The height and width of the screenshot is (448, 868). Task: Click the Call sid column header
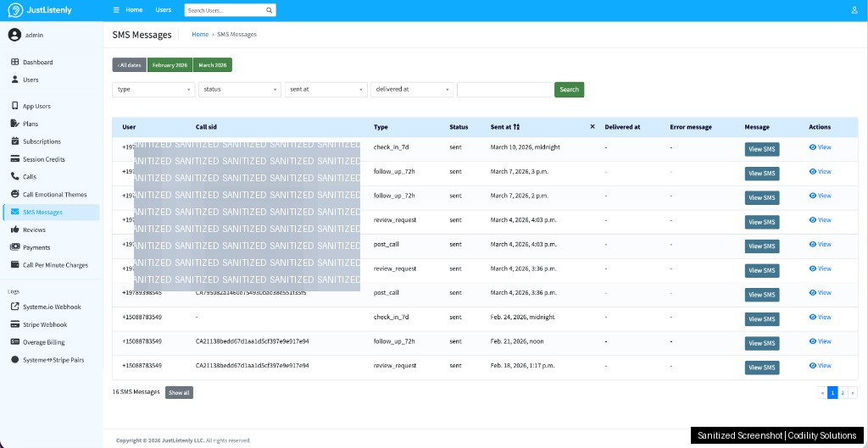tap(206, 127)
